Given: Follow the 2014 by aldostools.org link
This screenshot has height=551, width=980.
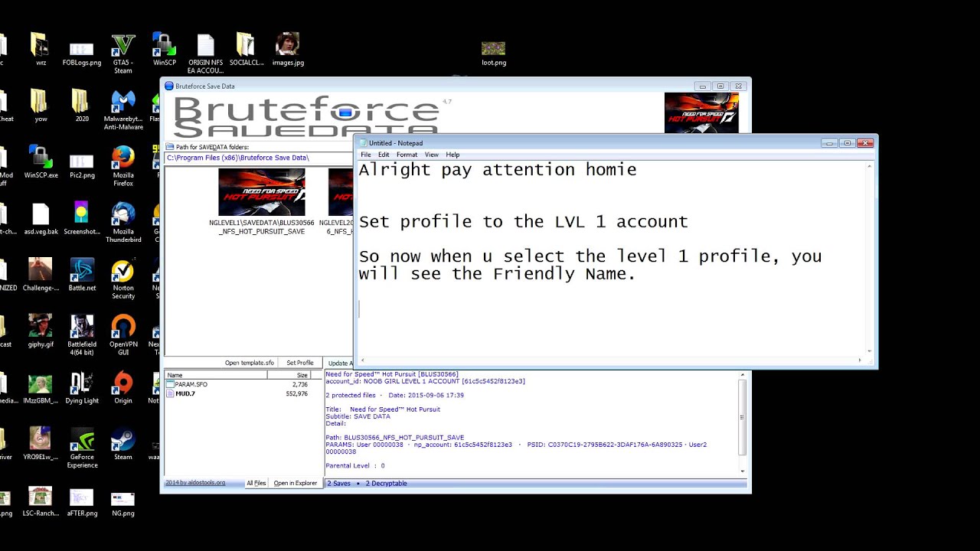Looking at the screenshot, I should (196, 483).
